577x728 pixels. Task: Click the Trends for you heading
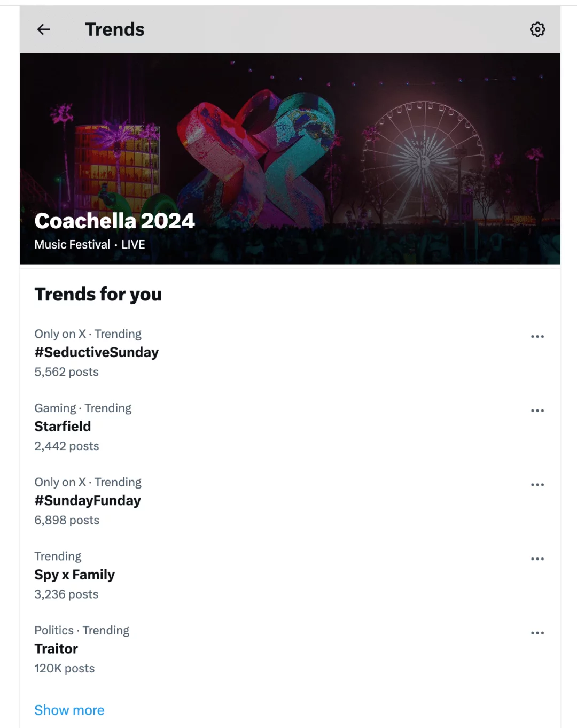click(98, 295)
